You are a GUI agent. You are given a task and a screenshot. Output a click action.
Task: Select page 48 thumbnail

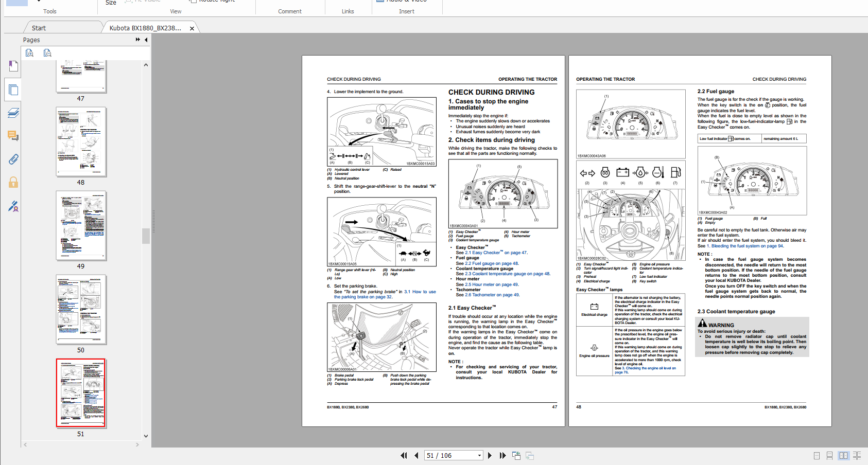[81, 142]
